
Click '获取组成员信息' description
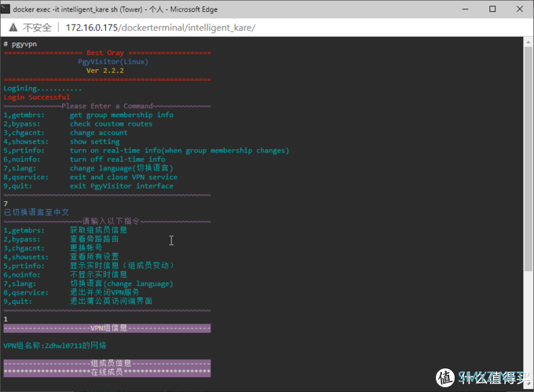pos(99,230)
